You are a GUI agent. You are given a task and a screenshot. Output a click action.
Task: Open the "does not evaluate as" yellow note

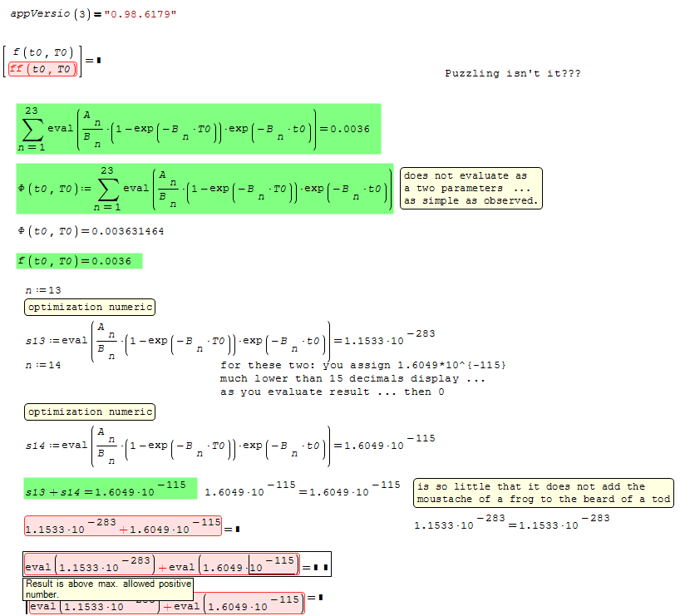[x=471, y=188]
